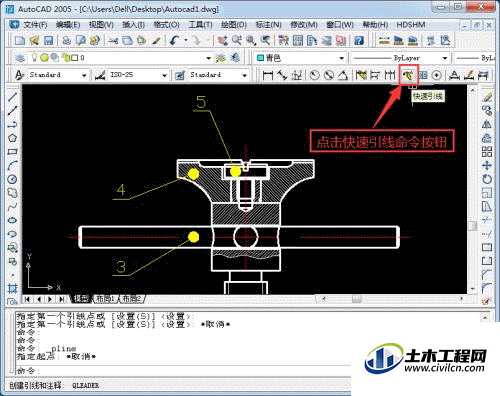Select the Hatch tool
Viewport: 500px width, 396px height.
pos(12,289)
